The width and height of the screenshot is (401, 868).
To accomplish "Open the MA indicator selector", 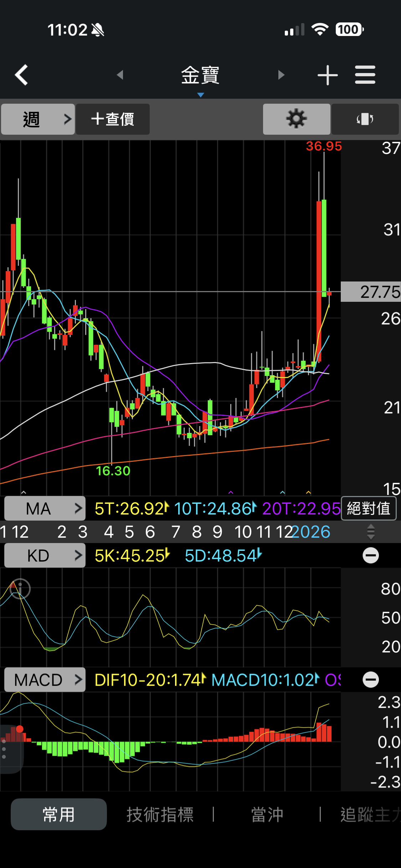I will coord(45,508).
